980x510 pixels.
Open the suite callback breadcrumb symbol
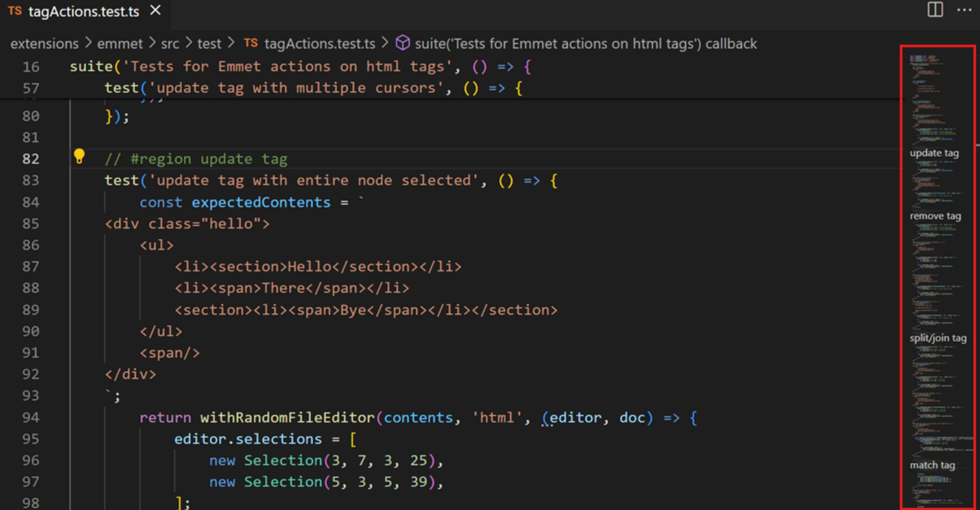click(586, 44)
